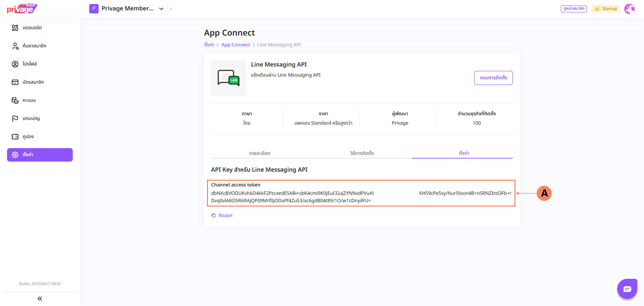Go to App Connect breadcrumb link
Image resolution: width=644 pixels, height=306 pixels.
point(236,45)
